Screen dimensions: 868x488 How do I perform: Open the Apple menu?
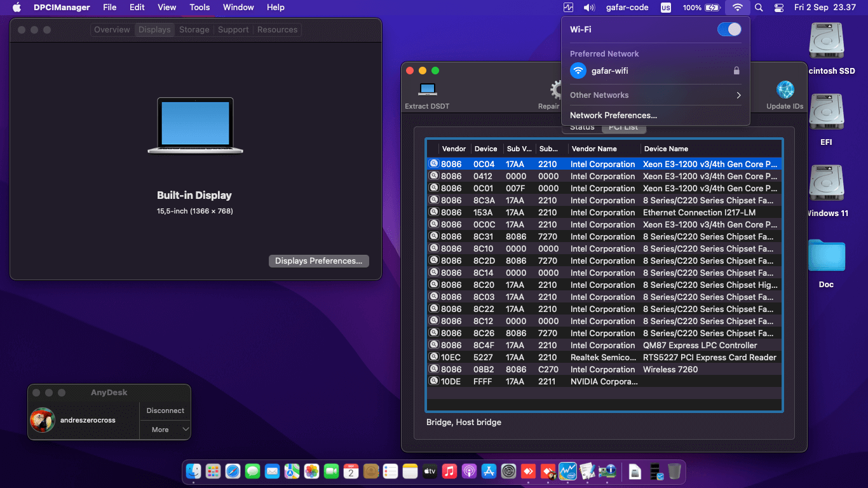(17, 8)
